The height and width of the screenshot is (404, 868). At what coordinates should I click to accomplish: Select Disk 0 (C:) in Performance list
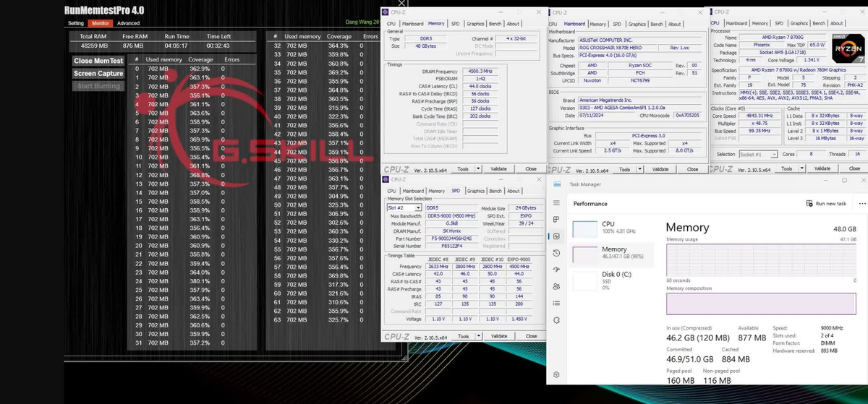[612, 280]
